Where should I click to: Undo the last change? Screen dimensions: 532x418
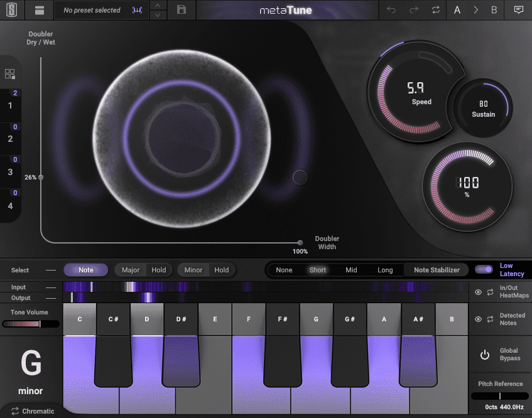pos(391,10)
